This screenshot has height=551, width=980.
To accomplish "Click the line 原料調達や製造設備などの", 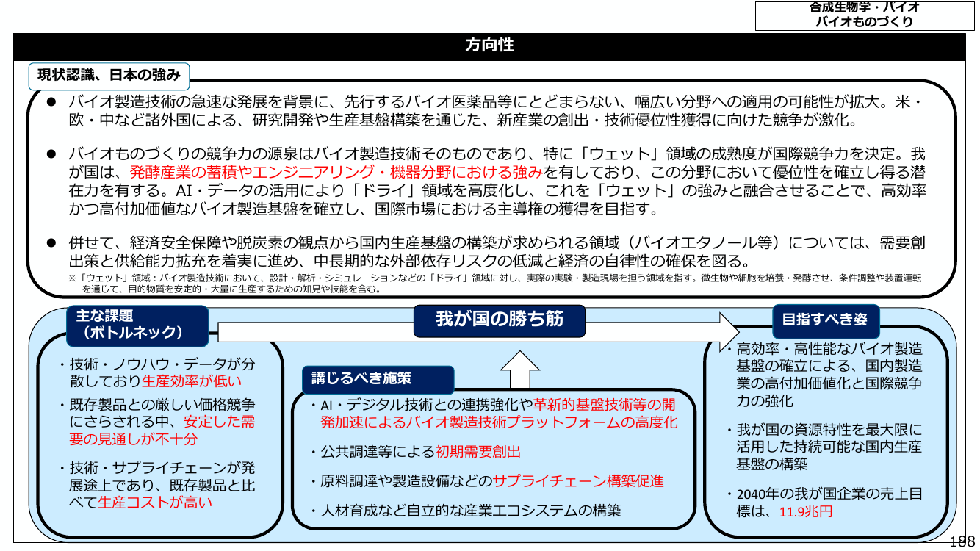I will tap(486, 481).
